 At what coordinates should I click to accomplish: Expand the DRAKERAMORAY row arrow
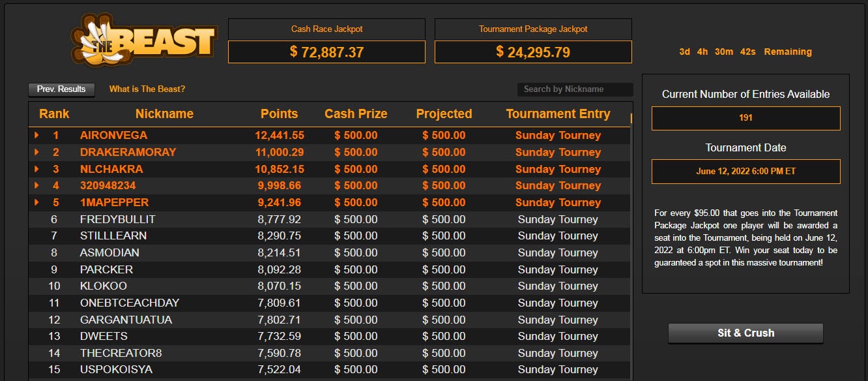tap(36, 152)
